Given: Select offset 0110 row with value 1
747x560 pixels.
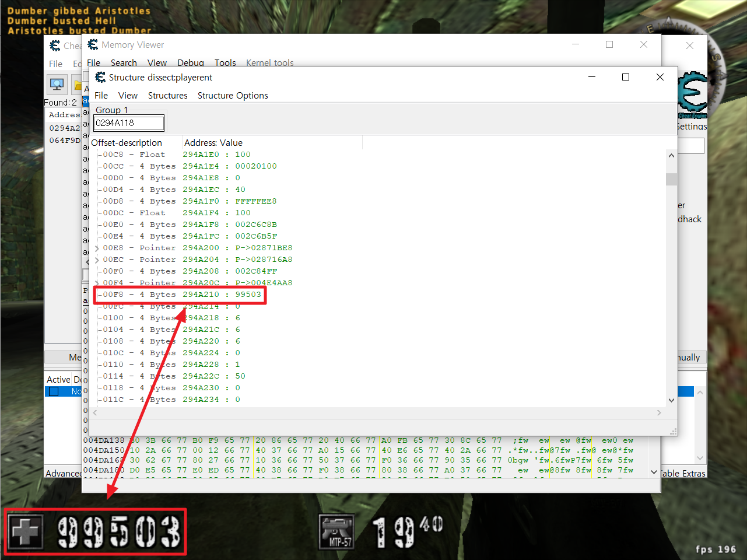Looking at the screenshot, I should click(x=171, y=365).
